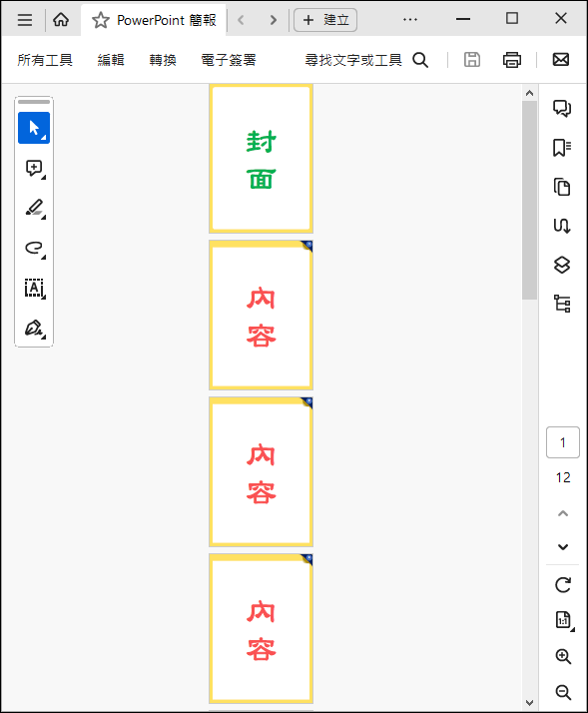Choose the add comment tool

[34, 168]
